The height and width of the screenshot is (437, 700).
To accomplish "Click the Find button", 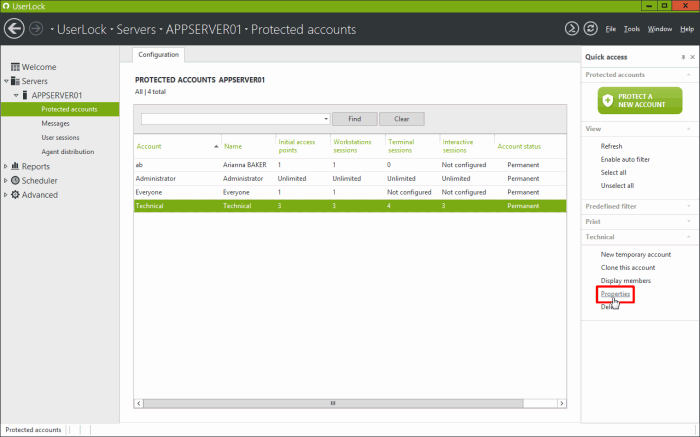I will pyautogui.click(x=354, y=119).
